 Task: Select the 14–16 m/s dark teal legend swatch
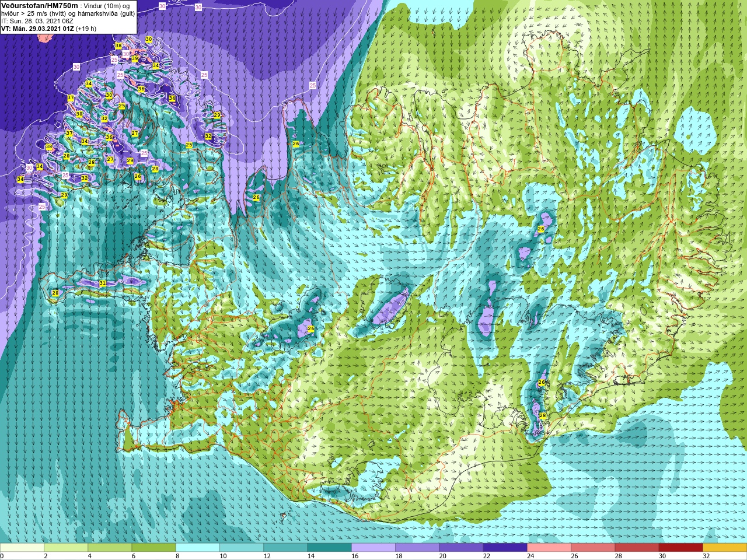coord(329,548)
